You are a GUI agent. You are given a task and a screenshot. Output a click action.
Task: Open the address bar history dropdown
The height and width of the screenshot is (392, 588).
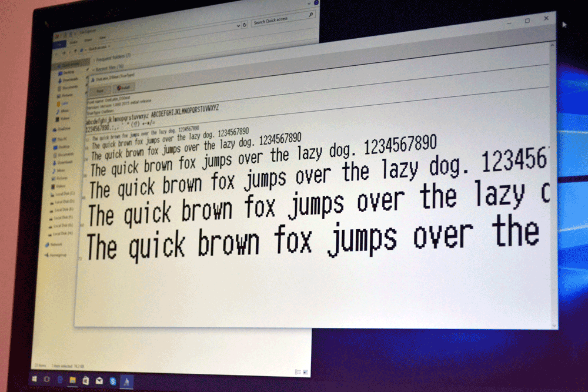click(238, 25)
